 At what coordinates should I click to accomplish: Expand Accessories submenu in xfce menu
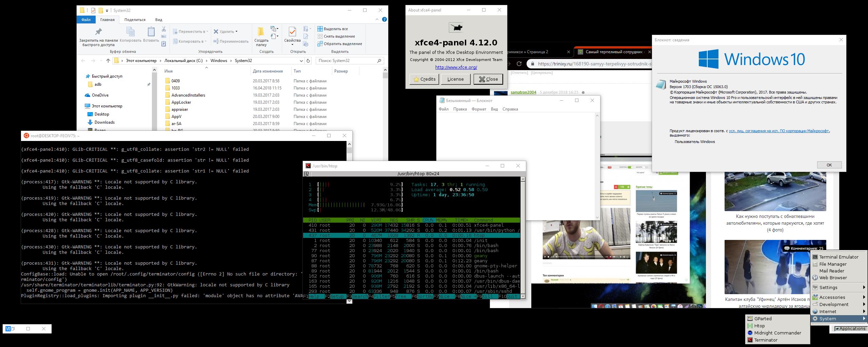pyautogui.click(x=839, y=297)
